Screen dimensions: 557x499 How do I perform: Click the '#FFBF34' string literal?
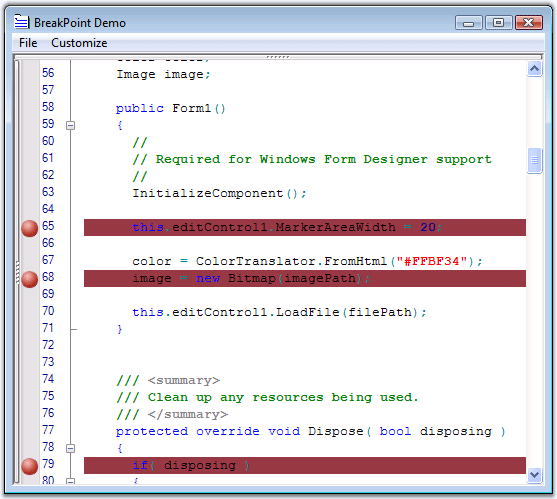tap(432, 262)
